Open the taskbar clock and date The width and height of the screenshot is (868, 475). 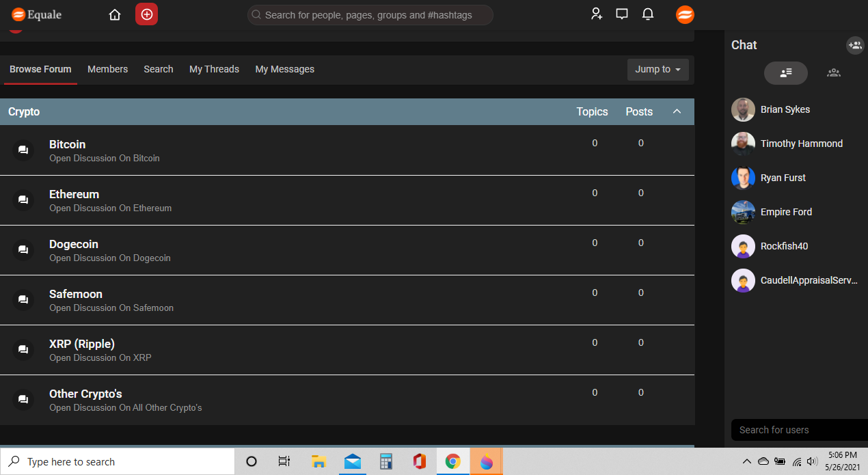842,461
